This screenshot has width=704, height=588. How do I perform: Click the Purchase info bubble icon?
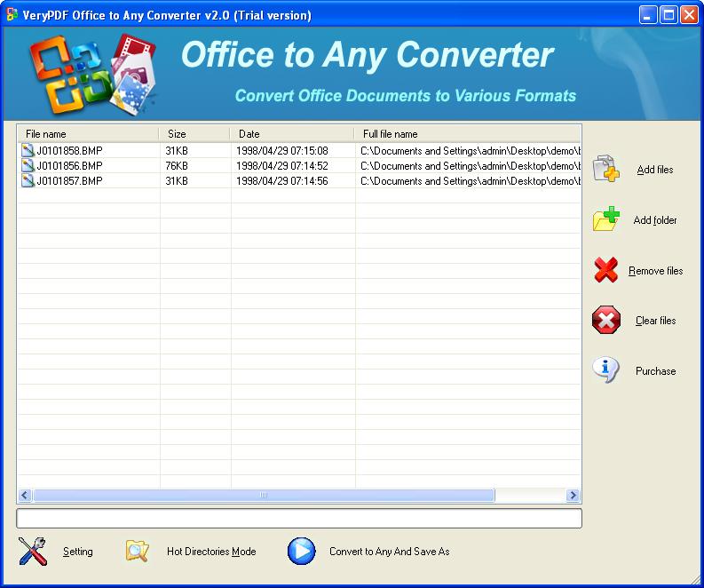pyautogui.click(x=605, y=370)
